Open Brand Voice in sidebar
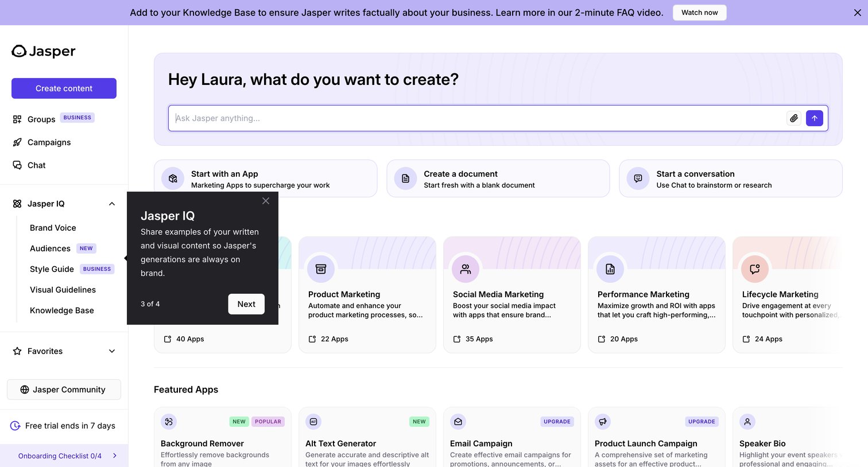 [53, 228]
